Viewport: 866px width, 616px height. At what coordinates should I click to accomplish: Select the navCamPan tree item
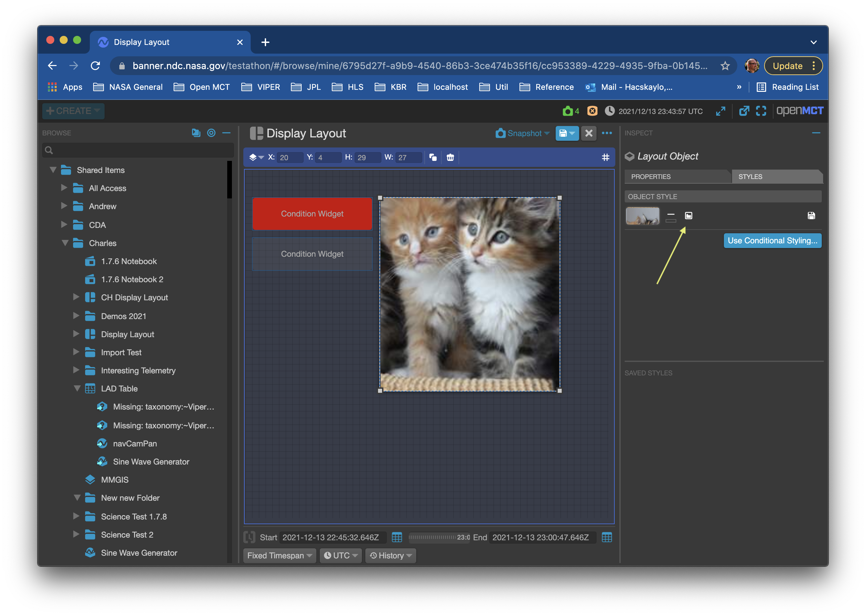coord(135,443)
